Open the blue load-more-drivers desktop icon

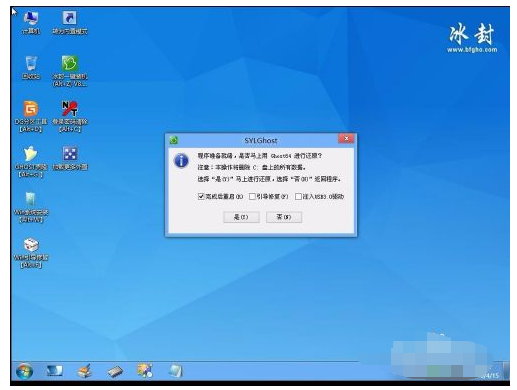70,158
